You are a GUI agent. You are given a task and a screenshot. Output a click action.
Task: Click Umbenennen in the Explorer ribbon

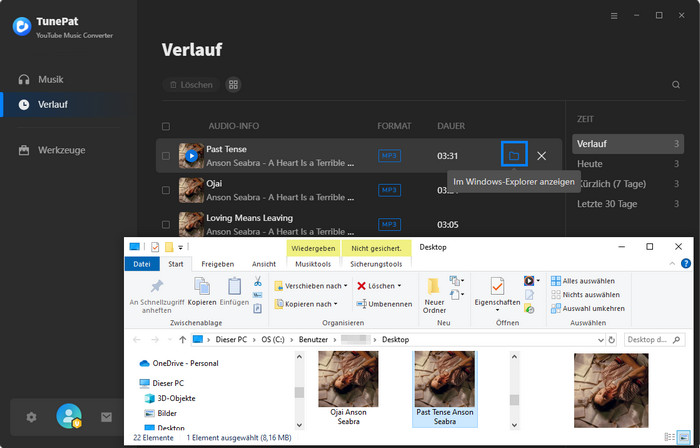click(384, 304)
